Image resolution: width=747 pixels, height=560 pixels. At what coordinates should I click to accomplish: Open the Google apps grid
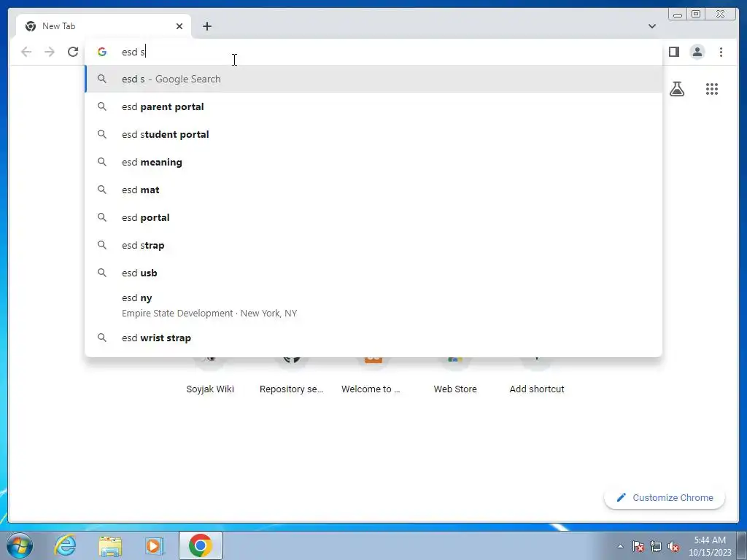[712, 89]
